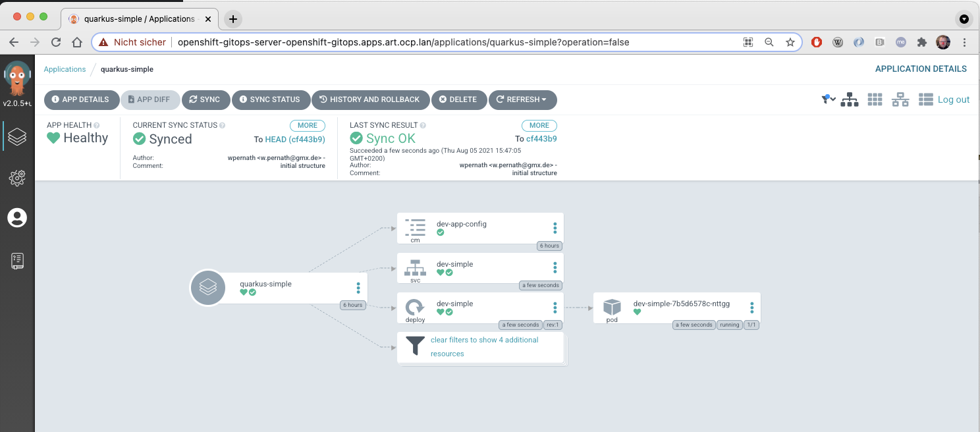Click the filter funnel icon in node
Image resolution: width=980 pixels, height=432 pixels.
(415, 346)
